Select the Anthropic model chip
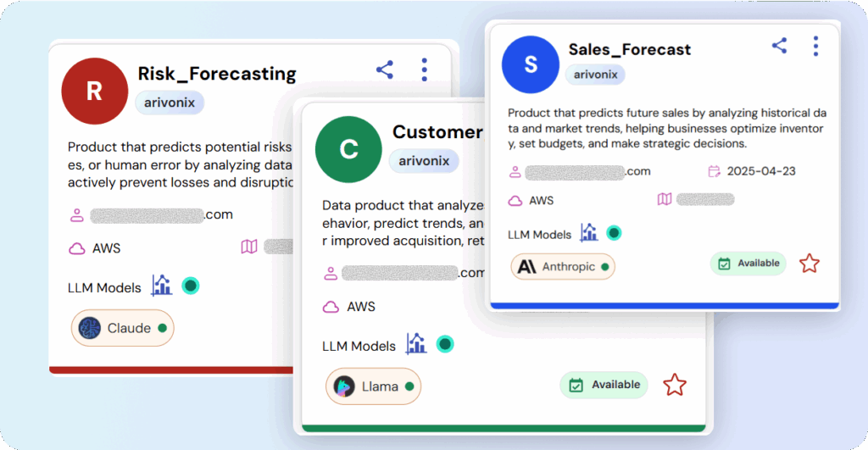Image resolution: width=868 pixels, height=450 pixels. coord(563,267)
